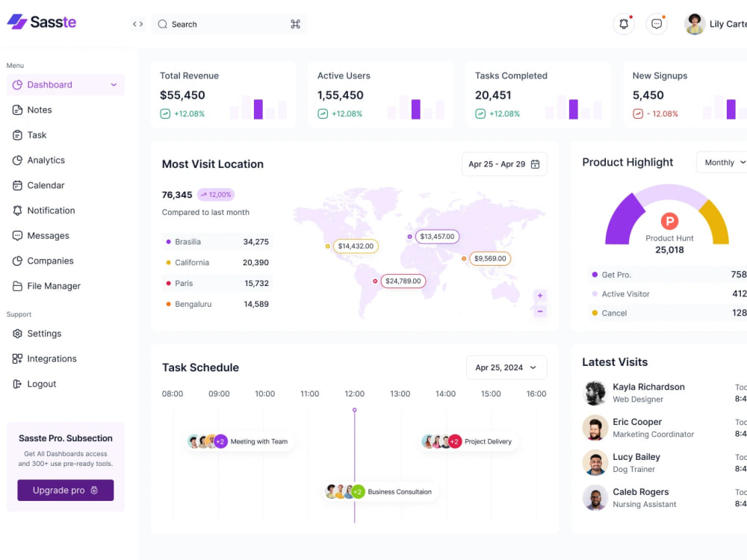Viewport: 747px width, 560px height.
Task: Click the Meeting with Team event
Action: (x=239, y=441)
